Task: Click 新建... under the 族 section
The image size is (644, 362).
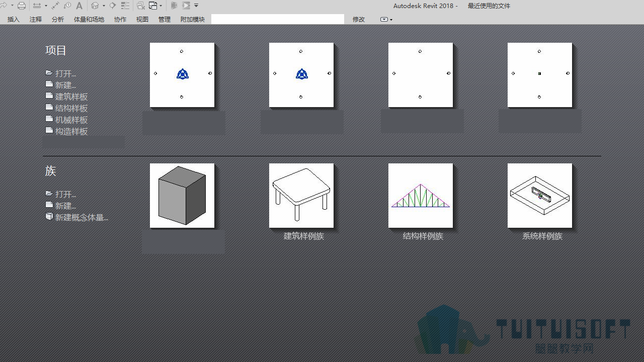Action: coord(66,206)
